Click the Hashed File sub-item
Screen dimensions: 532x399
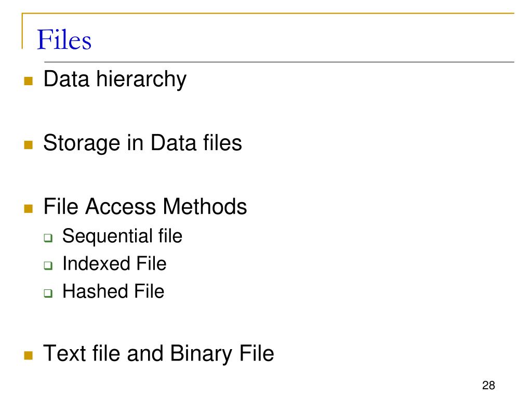[113, 291]
